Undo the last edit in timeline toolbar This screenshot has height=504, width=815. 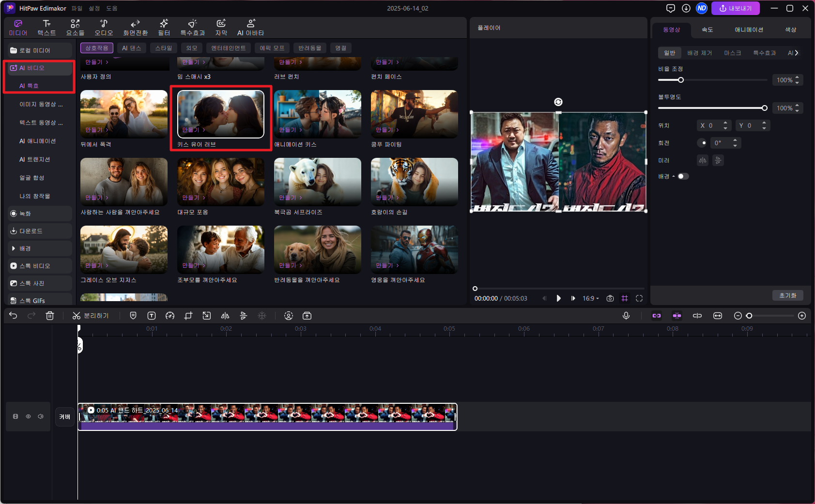(x=13, y=316)
